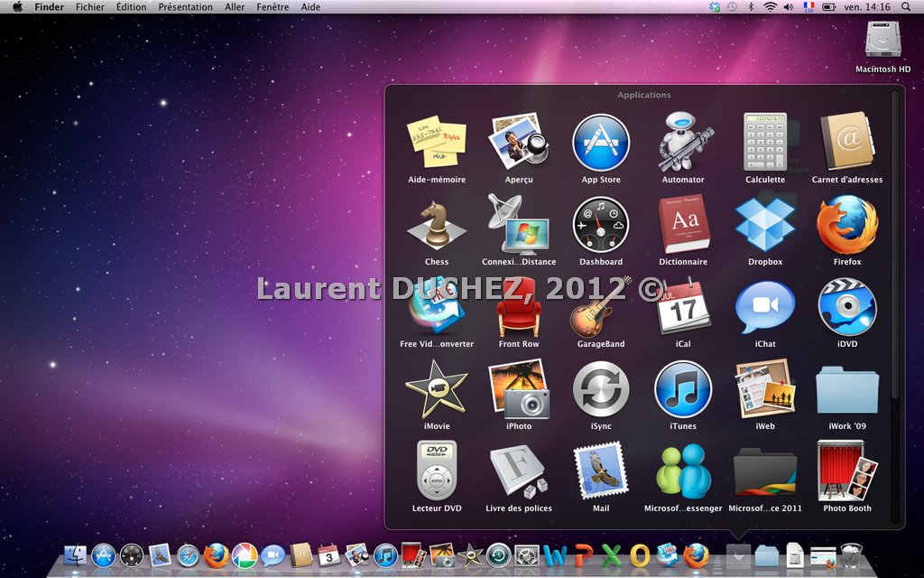This screenshot has width=924, height=578.
Task: Launch Microsoft Messenger app
Action: [683, 471]
